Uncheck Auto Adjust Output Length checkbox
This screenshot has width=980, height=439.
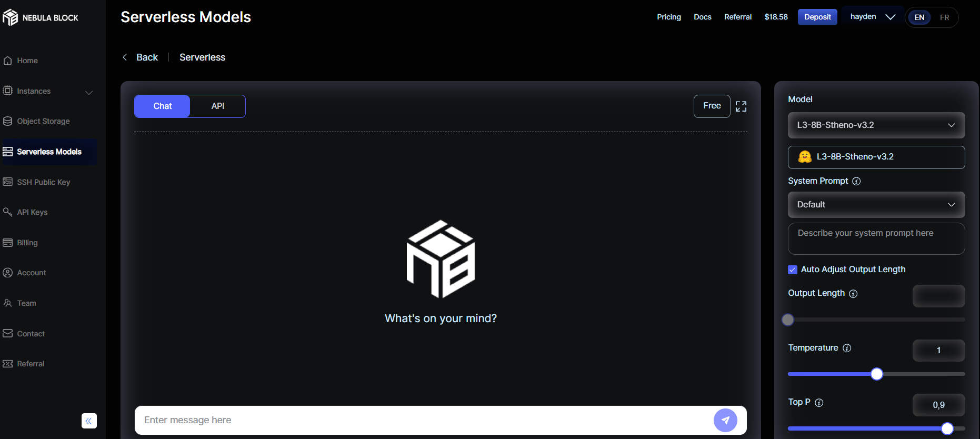(793, 270)
